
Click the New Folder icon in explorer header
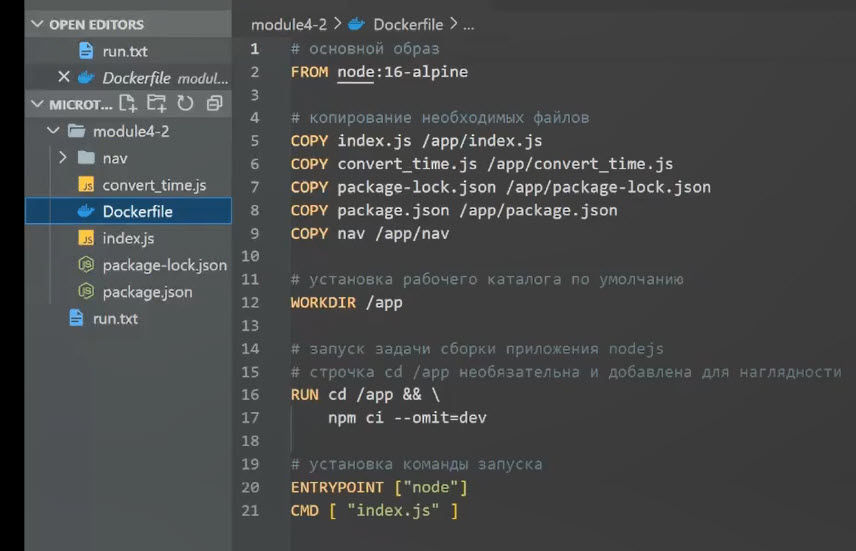156,103
